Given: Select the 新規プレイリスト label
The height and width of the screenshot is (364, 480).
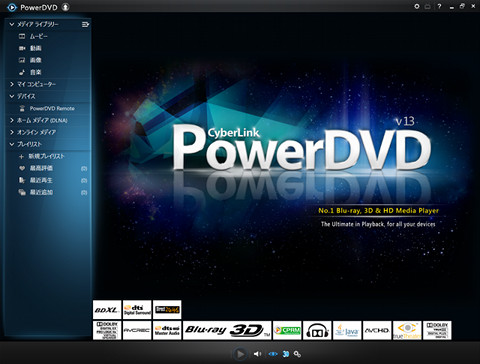Looking at the screenshot, I should coord(46,156).
